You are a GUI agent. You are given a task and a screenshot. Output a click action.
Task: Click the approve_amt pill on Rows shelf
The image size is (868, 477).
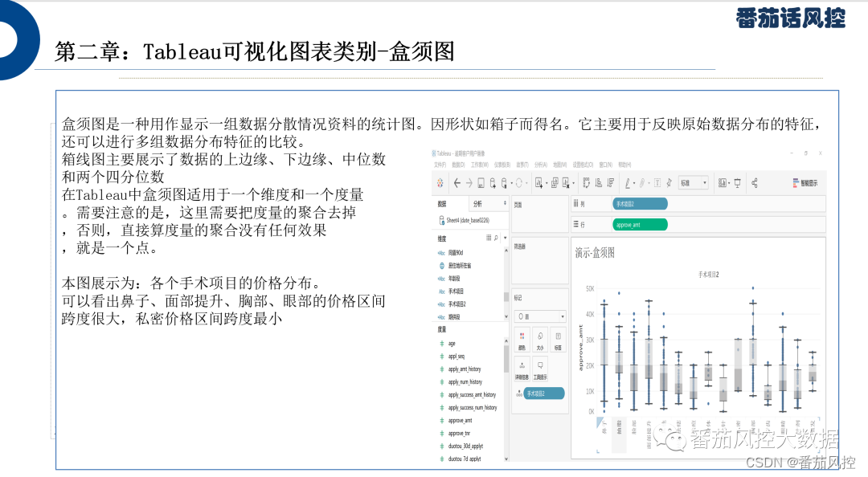click(640, 225)
